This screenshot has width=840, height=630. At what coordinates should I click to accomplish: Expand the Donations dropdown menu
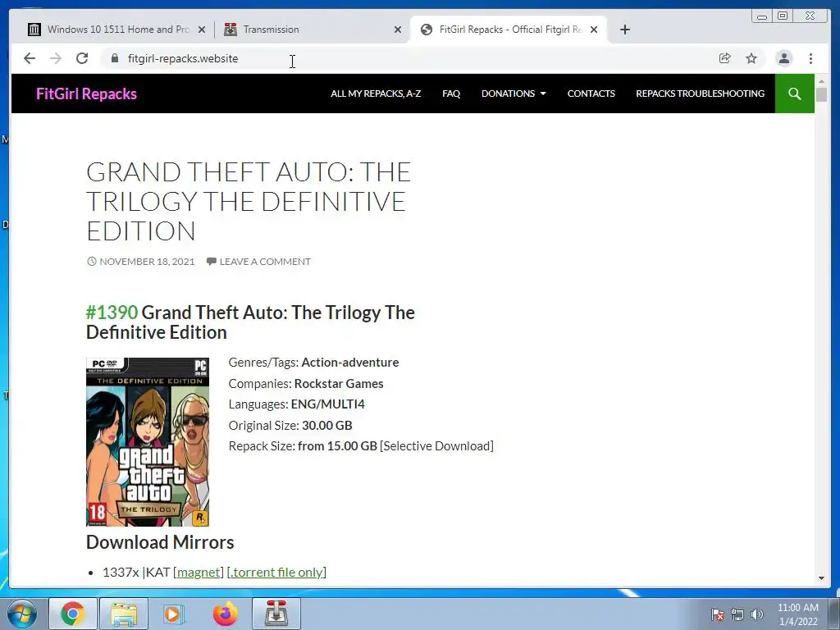514,94
